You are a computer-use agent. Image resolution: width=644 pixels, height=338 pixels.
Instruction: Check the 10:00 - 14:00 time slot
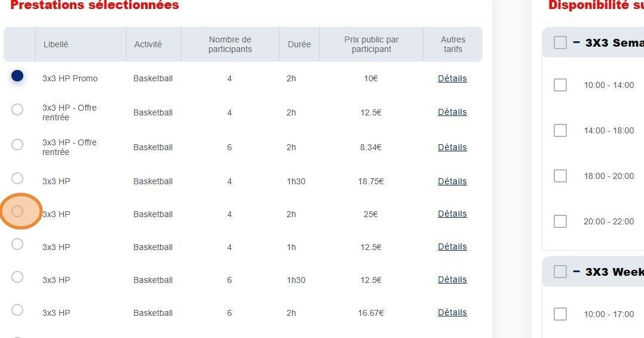click(x=560, y=85)
